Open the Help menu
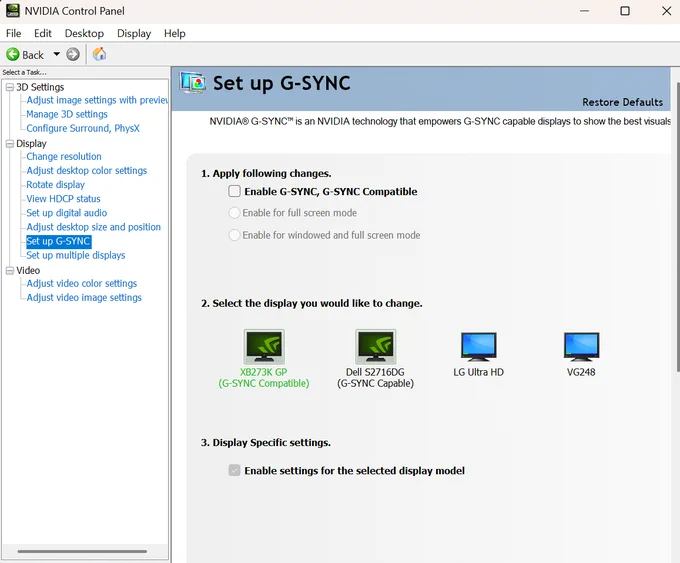This screenshot has height=563, width=680. click(175, 33)
